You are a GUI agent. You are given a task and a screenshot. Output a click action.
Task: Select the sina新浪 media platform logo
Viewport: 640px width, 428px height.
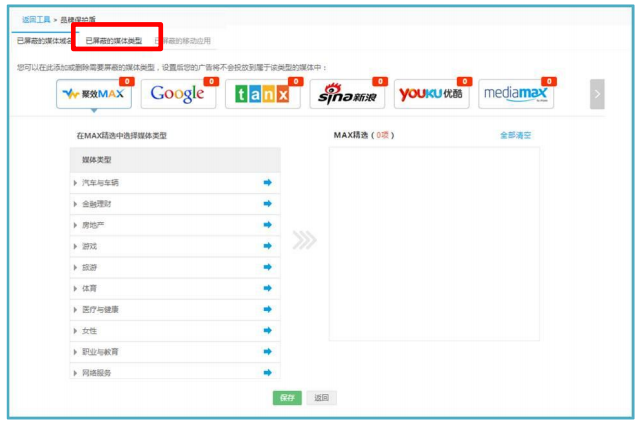pos(347,94)
